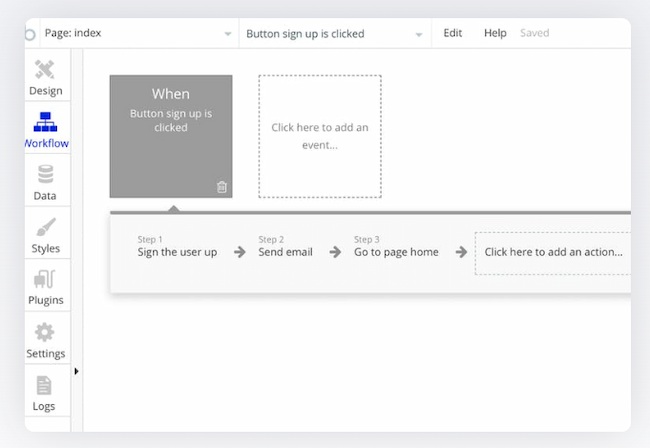Delete event with trash icon
The width and height of the screenshot is (650, 448).
click(222, 187)
